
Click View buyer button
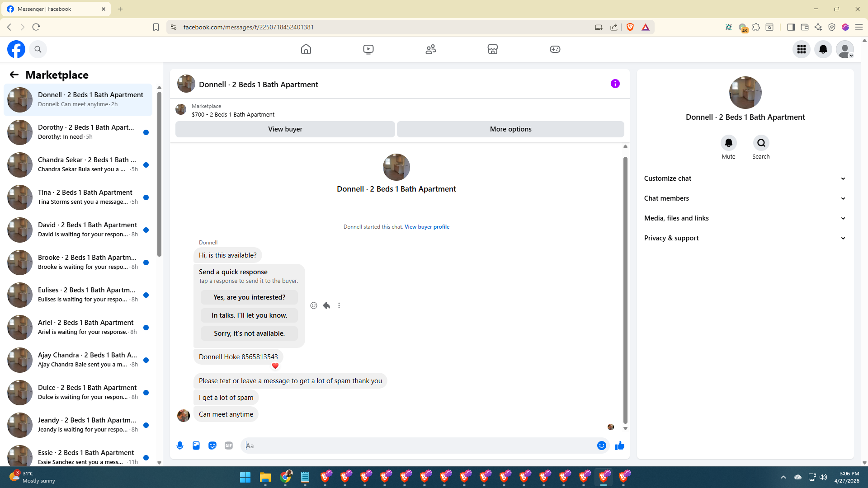click(x=285, y=129)
